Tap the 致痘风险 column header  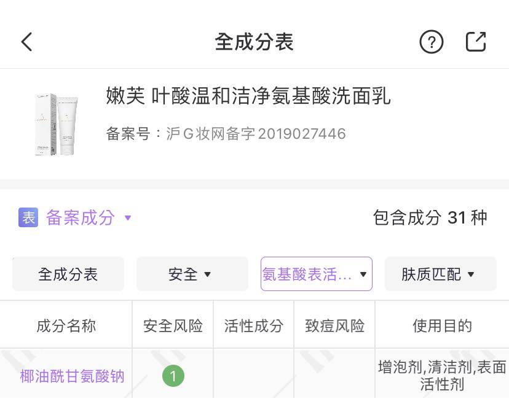coord(334,325)
